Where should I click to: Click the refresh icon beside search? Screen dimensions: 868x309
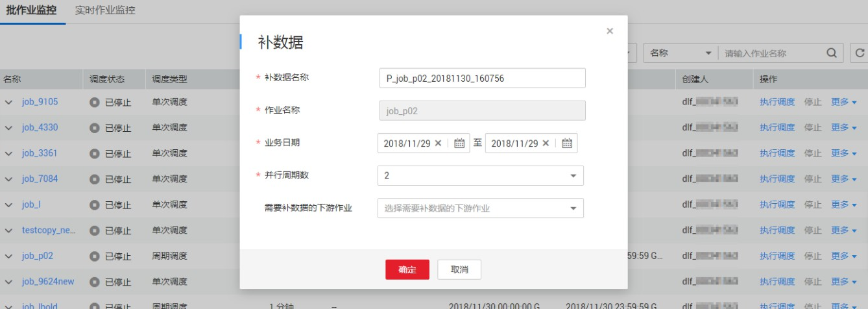(x=860, y=53)
